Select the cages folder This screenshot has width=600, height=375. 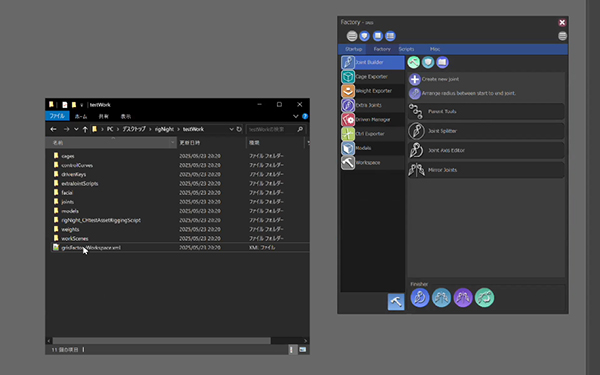(68, 156)
